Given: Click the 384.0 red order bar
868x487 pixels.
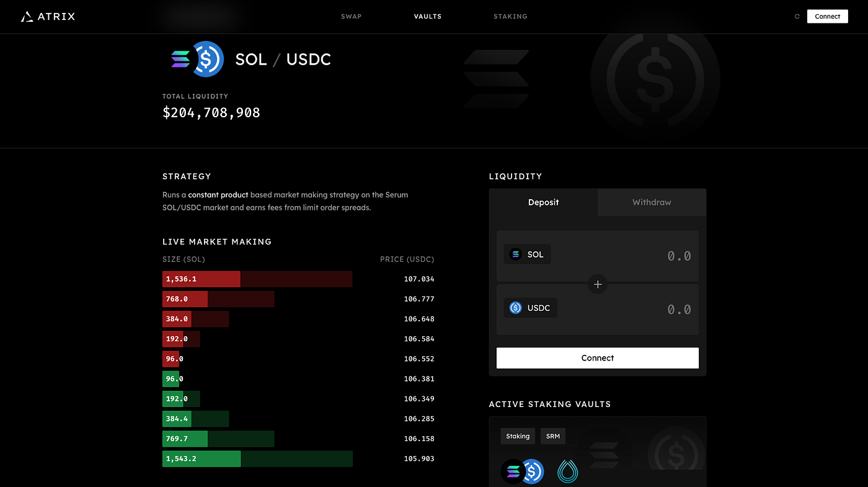Looking at the screenshot, I should [196, 319].
